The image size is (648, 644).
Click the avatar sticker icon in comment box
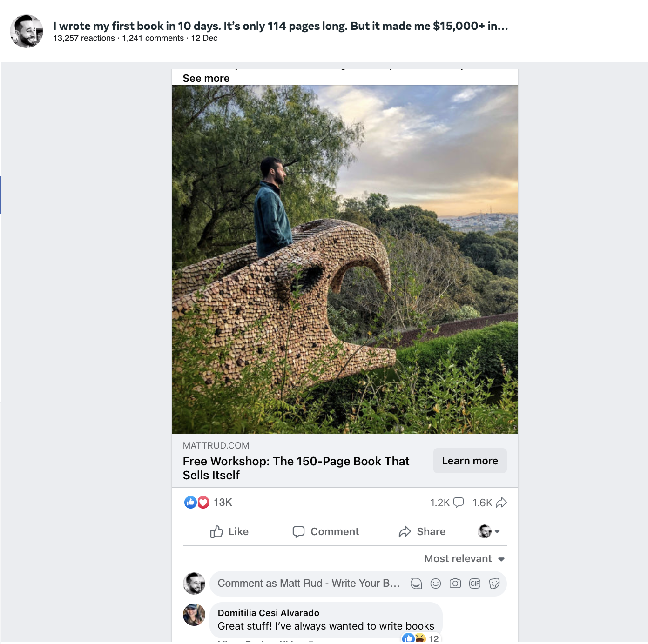pyautogui.click(x=416, y=584)
